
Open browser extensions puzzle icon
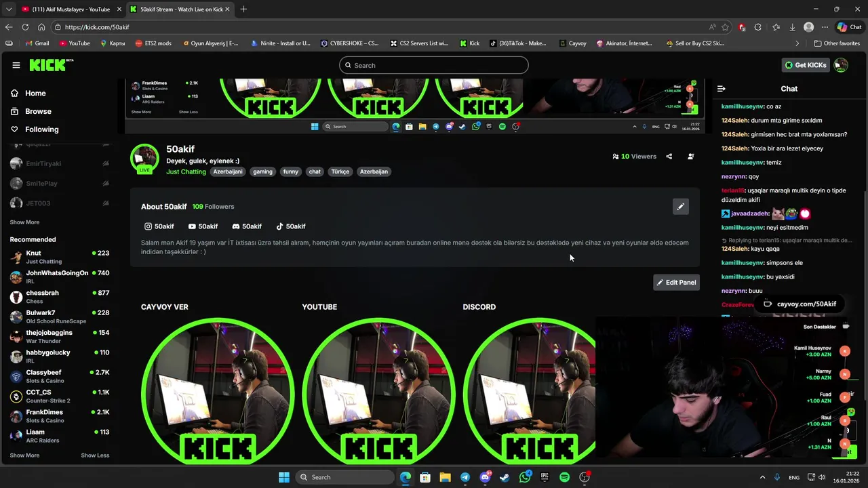[757, 27]
